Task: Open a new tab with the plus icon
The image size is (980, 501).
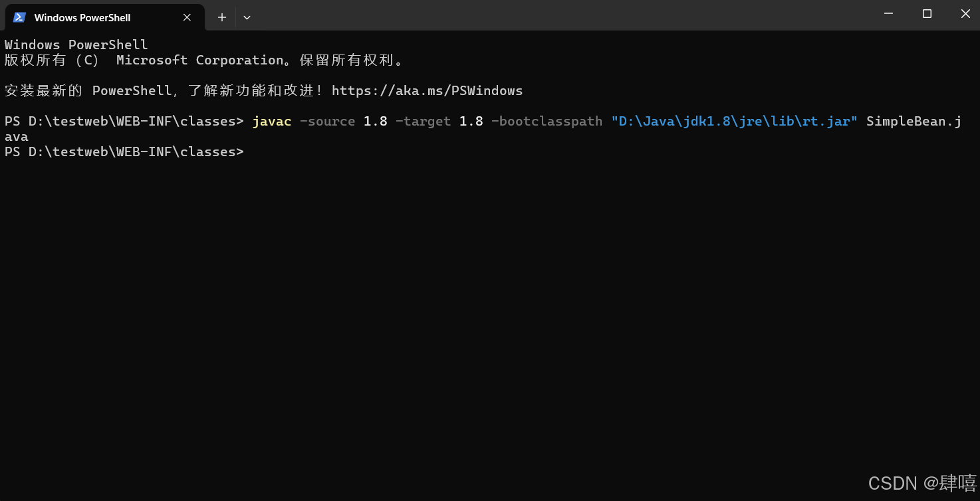Action: coord(221,17)
